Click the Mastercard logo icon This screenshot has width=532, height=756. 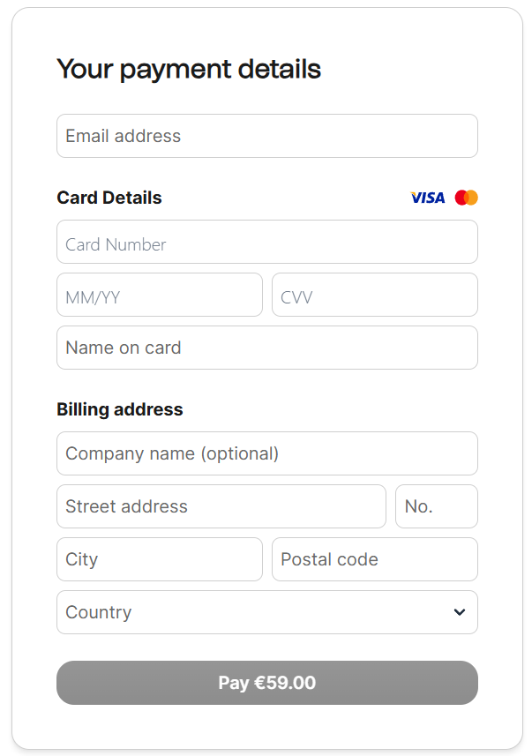(466, 198)
